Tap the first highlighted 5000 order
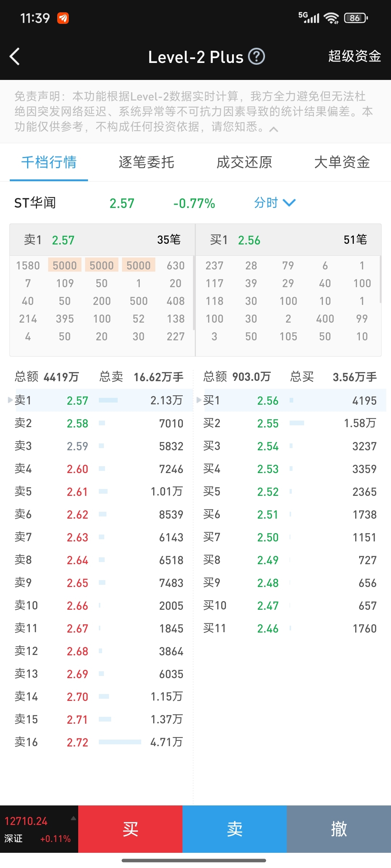This screenshot has width=391, height=868. [65, 265]
